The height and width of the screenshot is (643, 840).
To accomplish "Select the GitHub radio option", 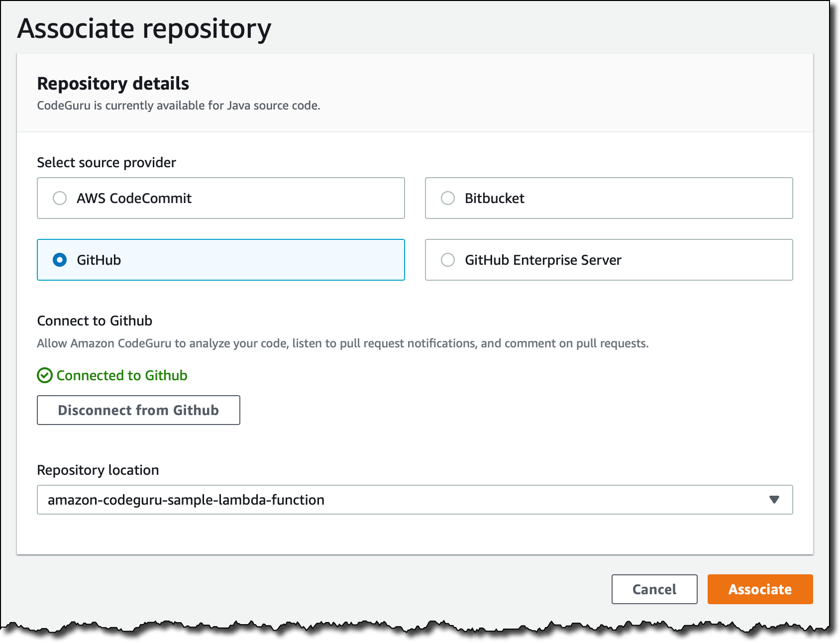I will click(60, 260).
